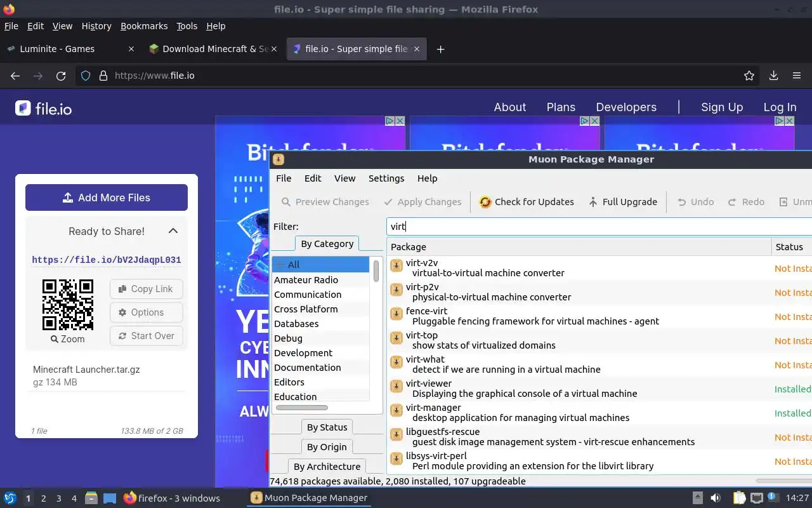Click the Undo toolbar button in Muon

pyautogui.click(x=695, y=202)
